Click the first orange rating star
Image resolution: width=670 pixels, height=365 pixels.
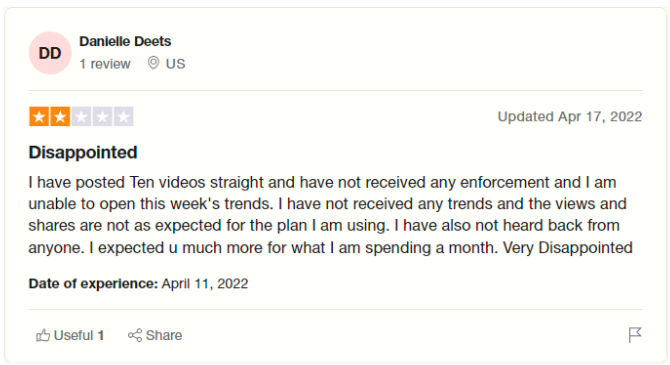tap(39, 117)
